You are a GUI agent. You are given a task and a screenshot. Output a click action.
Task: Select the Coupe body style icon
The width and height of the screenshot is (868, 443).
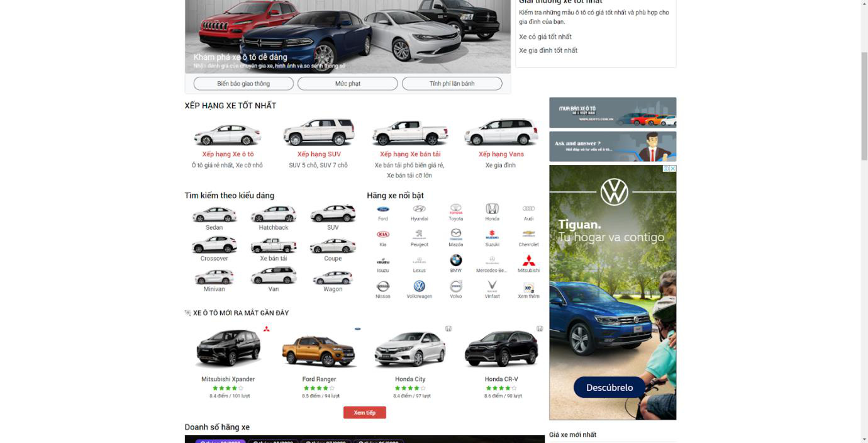[x=333, y=245]
